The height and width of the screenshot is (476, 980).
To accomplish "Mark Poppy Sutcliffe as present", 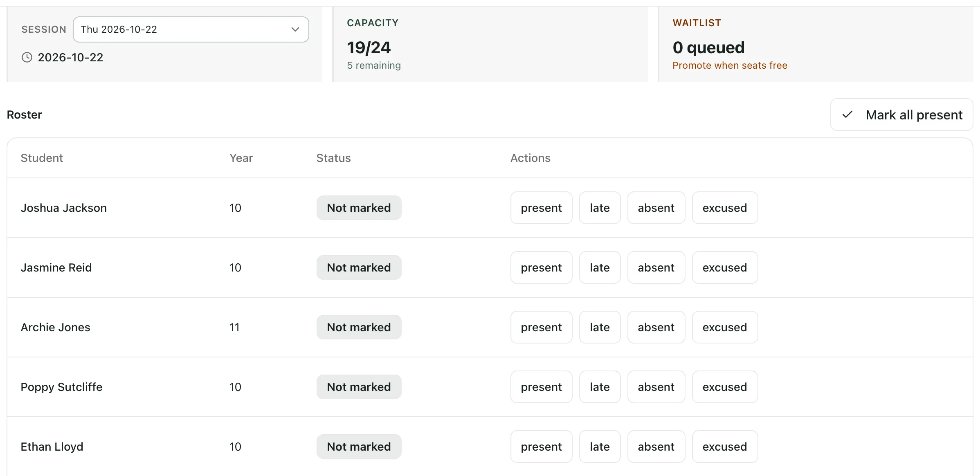I will 541,387.
